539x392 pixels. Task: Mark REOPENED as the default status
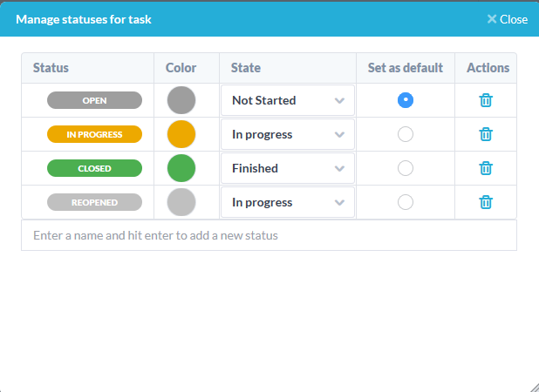406,202
